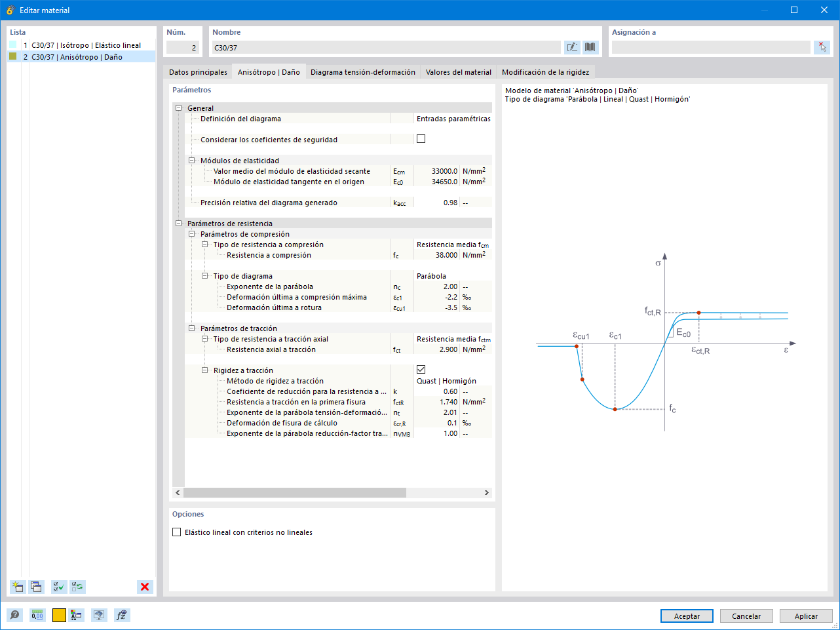Close the Editar material dialog

click(x=824, y=10)
